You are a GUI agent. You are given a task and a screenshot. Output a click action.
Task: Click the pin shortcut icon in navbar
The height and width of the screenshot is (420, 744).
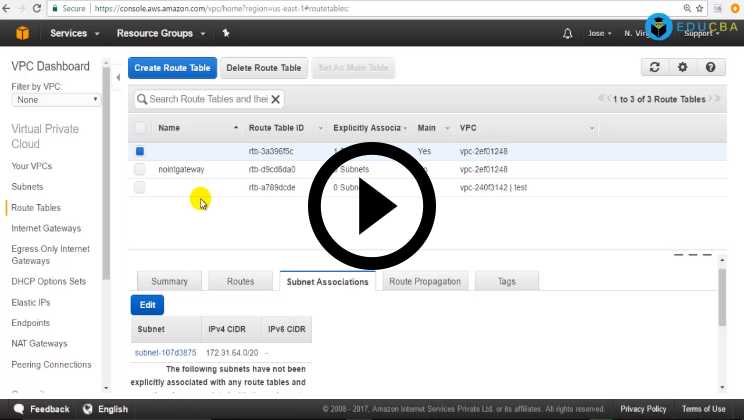coord(226,33)
